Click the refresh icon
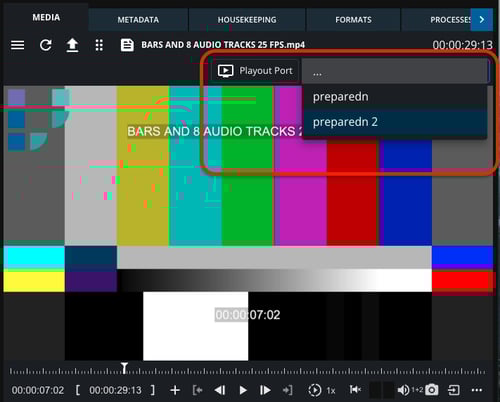The image size is (500, 402). click(x=45, y=45)
